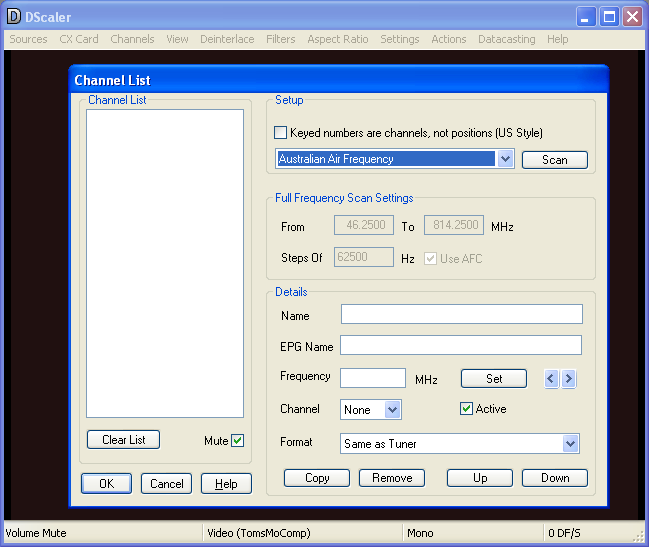Open the Filters menu
Screen dimensions: 649x547
[281, 39]
